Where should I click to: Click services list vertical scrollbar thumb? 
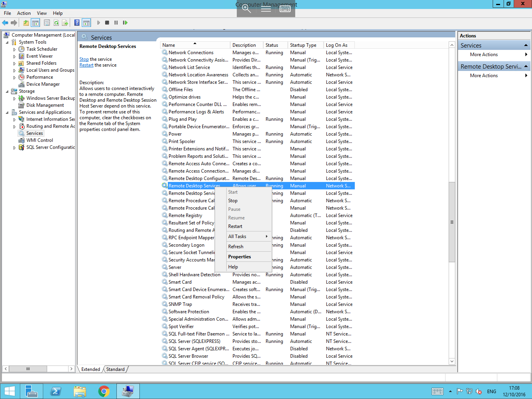click(x=452, y=222)
